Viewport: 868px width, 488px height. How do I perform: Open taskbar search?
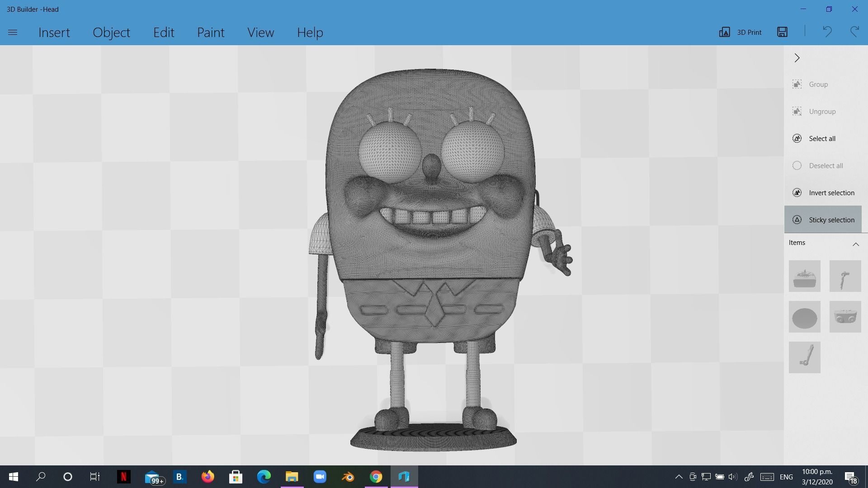[x=41, y=477]
